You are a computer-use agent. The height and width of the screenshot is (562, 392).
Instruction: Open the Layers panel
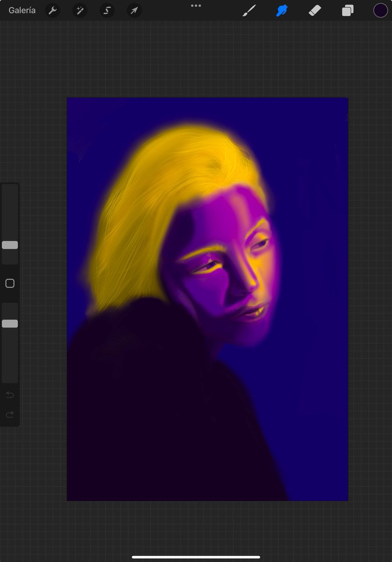click(x=348, y=10)
